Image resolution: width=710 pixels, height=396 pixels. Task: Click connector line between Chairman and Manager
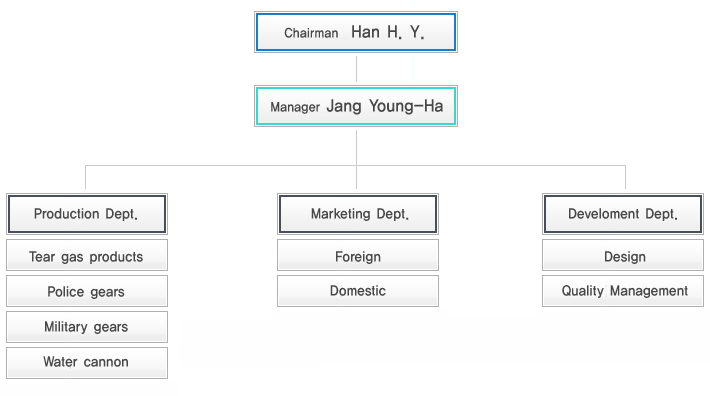(x=356, y=69)
